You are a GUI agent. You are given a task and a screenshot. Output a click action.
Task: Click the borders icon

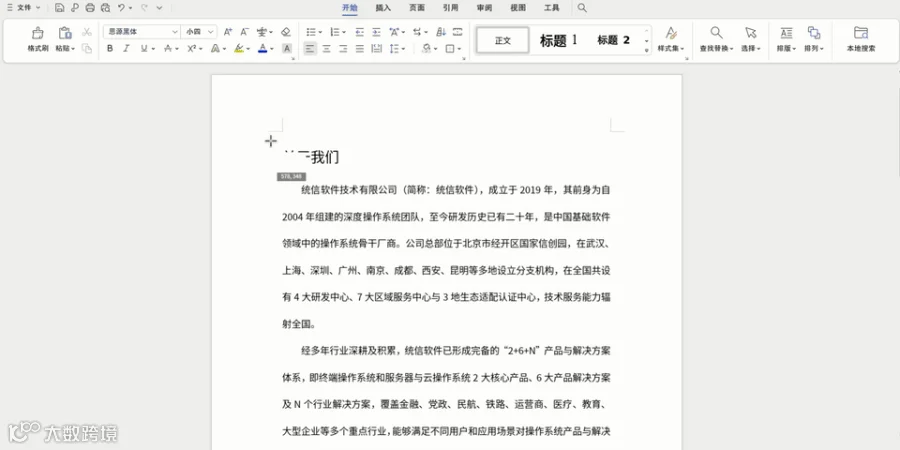(x=450, y=49)
